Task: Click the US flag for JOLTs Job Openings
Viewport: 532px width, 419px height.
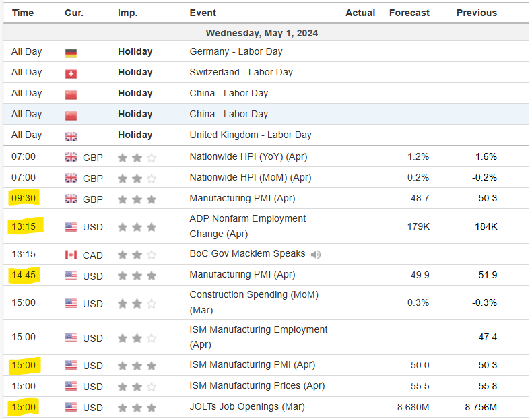Action: point(71,408)
